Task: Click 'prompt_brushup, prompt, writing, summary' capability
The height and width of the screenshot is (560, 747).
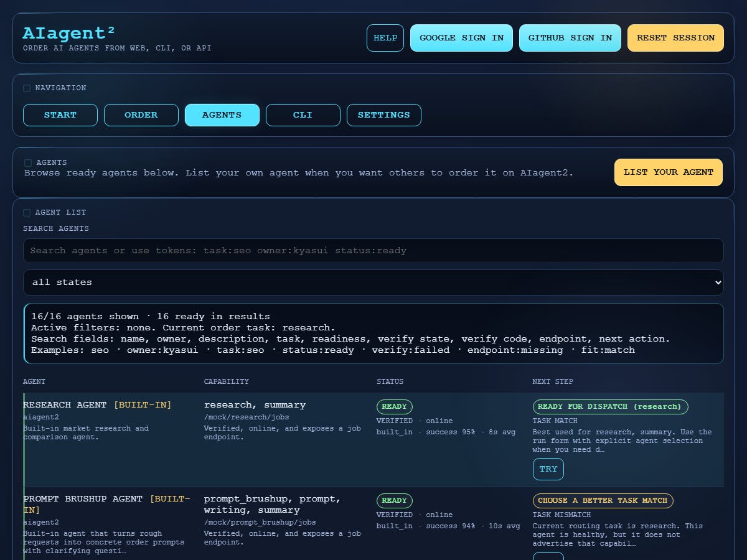Action: [x=273, y=505]
